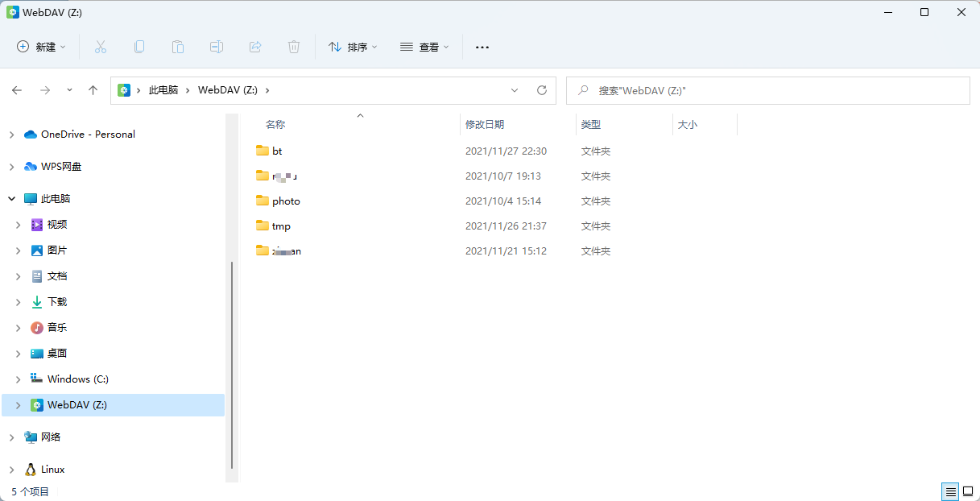Expand the 此电脑 tree item in the sidebar

point(11,198)
